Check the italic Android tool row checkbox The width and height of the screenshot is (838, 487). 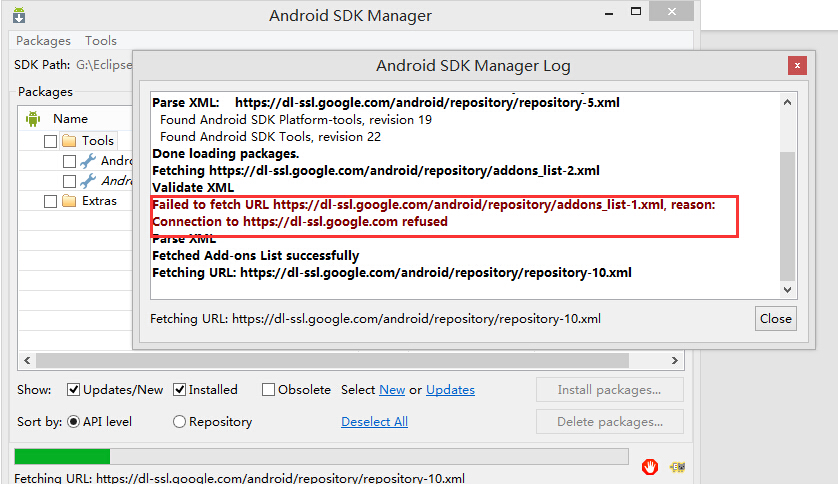pos(69,181)
